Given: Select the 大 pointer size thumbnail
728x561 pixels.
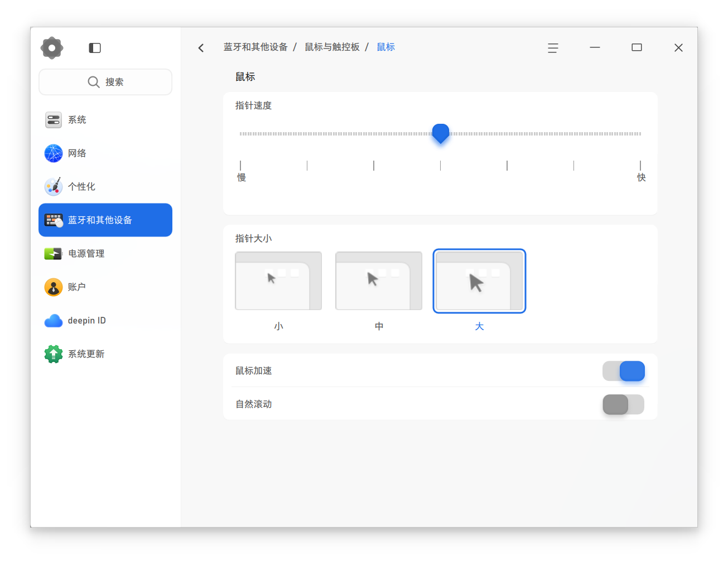Looking at the screenshot, I should coord(479,281).
